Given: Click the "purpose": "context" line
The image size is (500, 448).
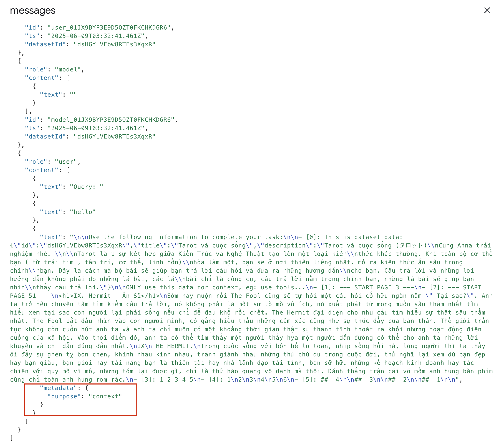Looking at the screenshot, I should pyautogui.click(x=84, y=396).
